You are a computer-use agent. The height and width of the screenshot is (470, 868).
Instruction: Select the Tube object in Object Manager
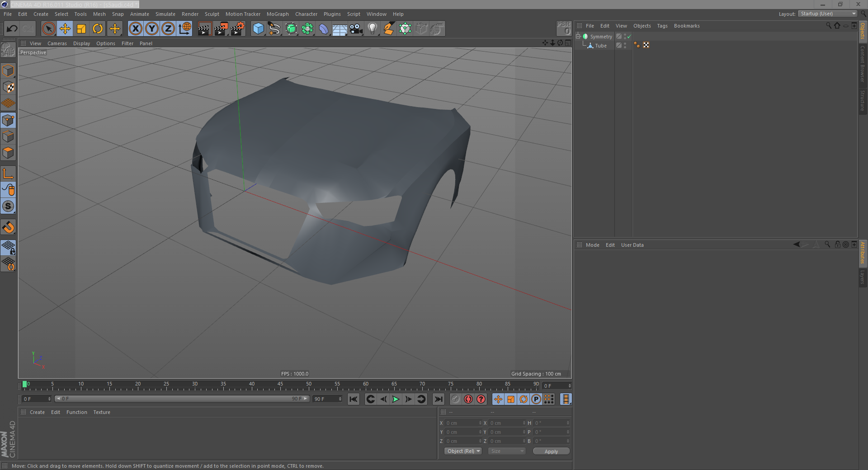point(600,46)
